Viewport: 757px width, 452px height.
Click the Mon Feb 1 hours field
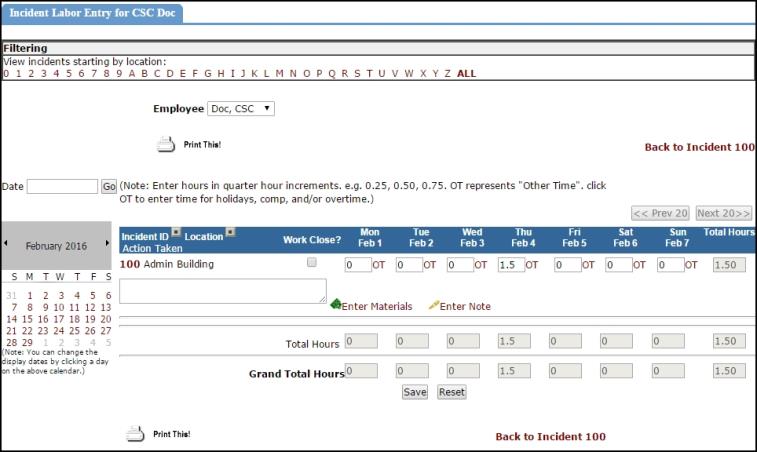[358, 265]
